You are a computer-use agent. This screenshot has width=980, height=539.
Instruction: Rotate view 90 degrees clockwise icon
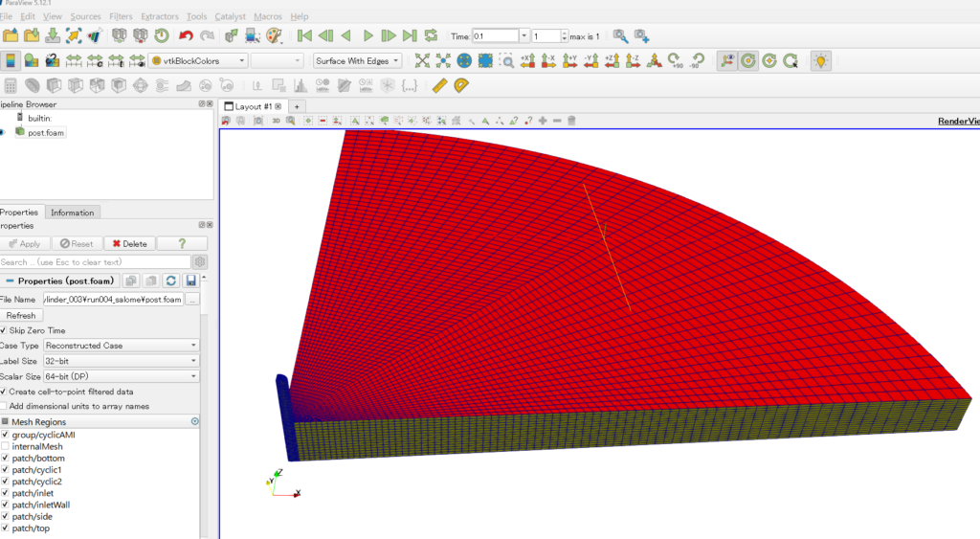click(x=675, y=60)
